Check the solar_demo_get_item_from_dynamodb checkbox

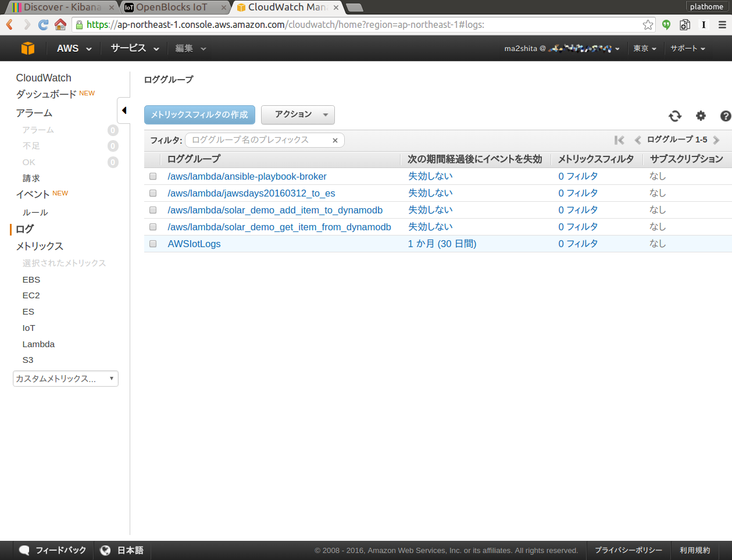(x=153, y=227)
